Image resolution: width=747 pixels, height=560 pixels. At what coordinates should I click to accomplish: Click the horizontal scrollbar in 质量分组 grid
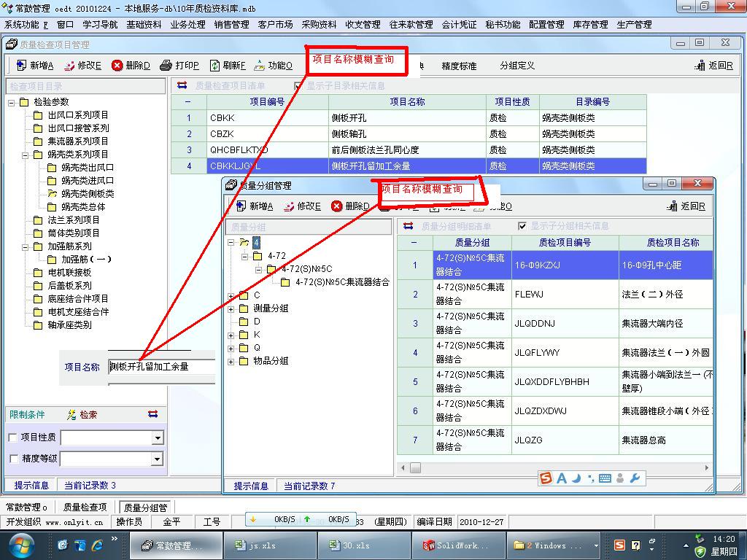(554, 467)
